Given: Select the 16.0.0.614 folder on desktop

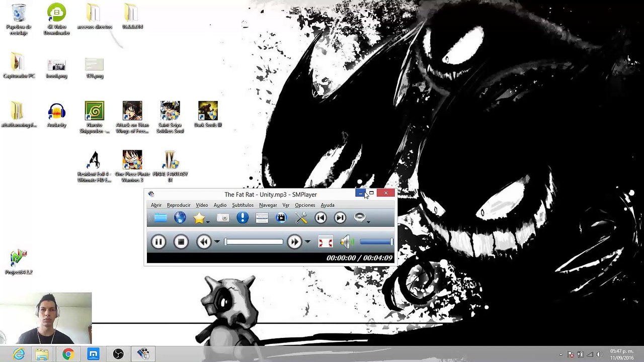Looking at the screenshot, I should [x=132, y=17].
